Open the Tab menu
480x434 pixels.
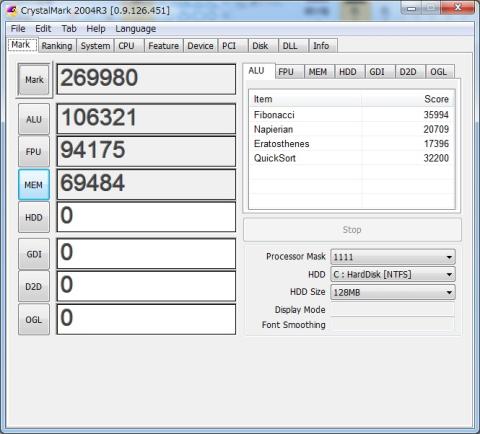pyautogui.click(x=69, y=29)
